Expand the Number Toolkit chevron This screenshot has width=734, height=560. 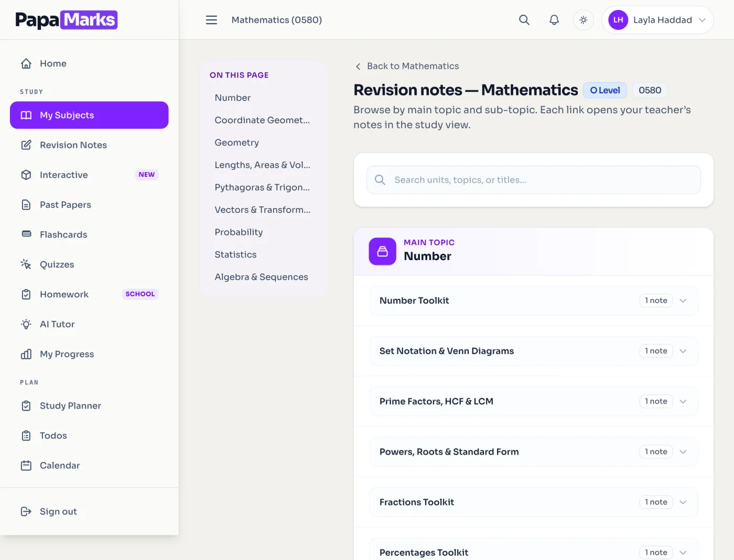[683, 301]
